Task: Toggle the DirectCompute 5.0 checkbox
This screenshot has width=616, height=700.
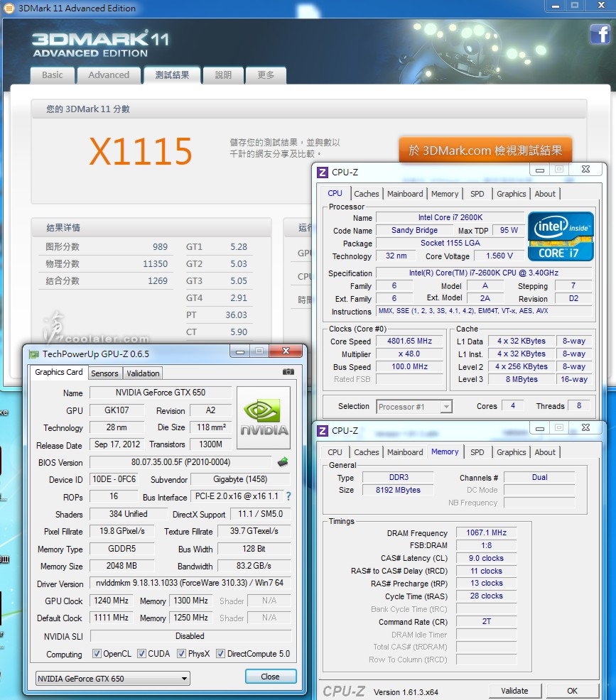Action: click(220, 654)
